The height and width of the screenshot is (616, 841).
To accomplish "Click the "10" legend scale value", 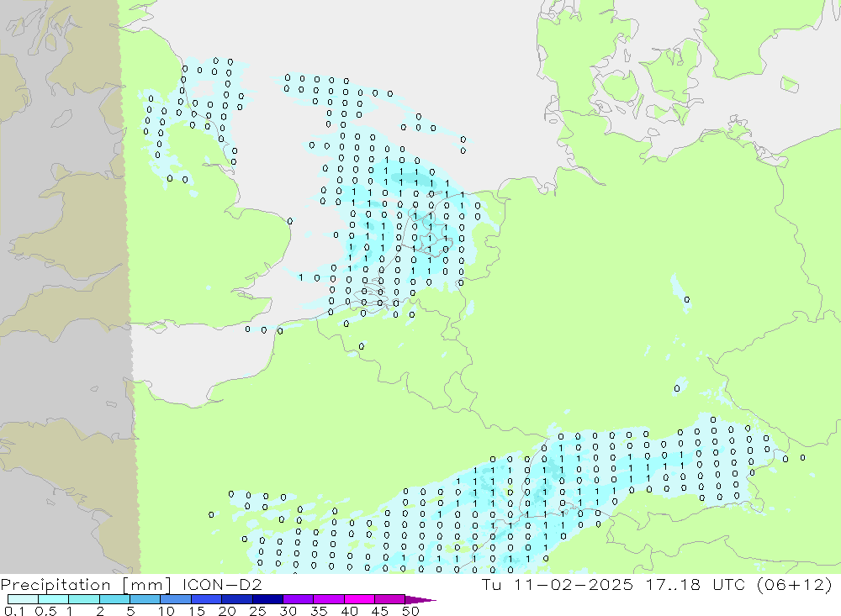I will coord(167,611).
